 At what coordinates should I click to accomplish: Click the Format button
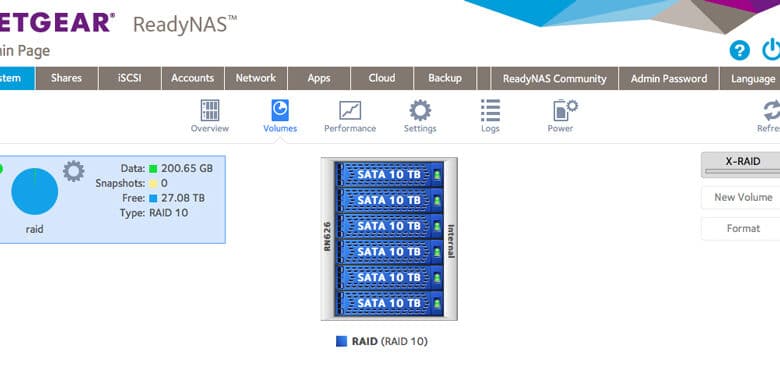[741, 229]
